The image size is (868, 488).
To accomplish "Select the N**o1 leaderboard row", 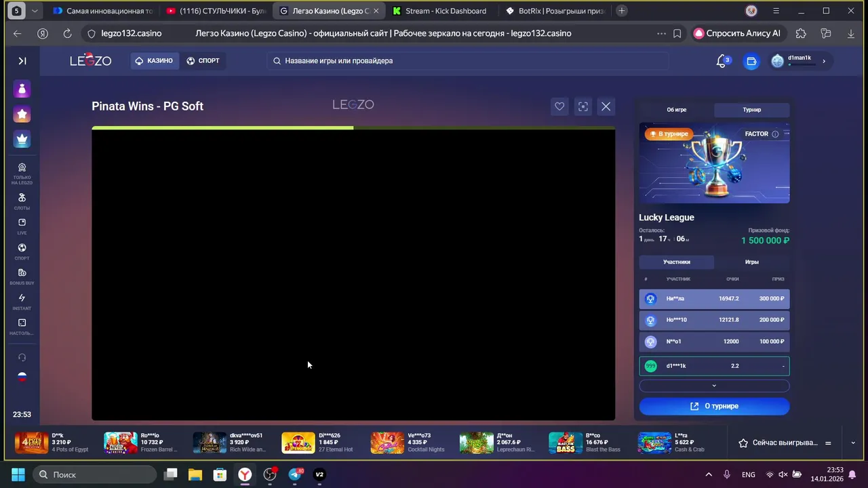I will pyautogui.click(x=714, y=342).
